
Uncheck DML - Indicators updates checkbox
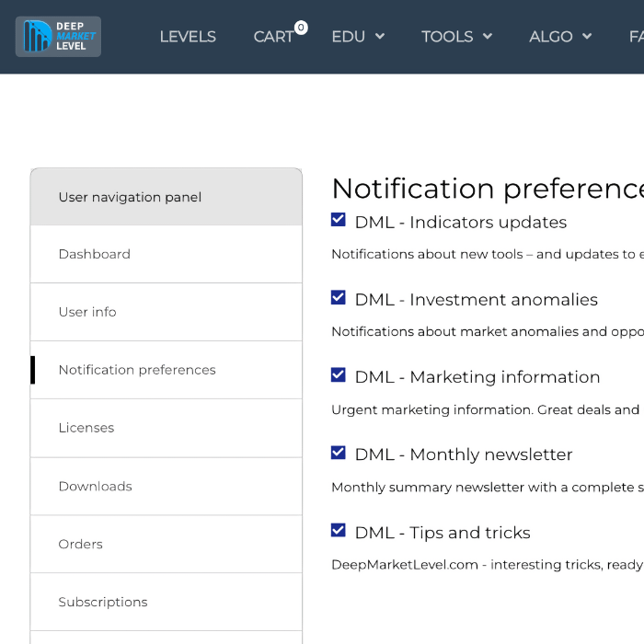(339, 220)
